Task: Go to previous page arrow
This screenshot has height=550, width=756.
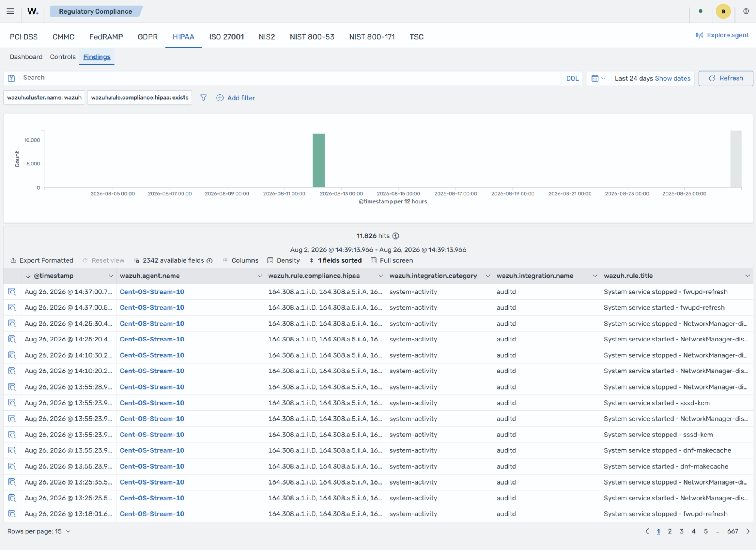Action: [647, 531]
